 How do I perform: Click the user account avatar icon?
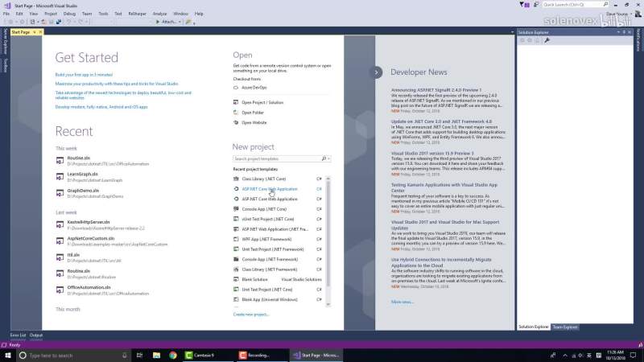click(638, 14)
